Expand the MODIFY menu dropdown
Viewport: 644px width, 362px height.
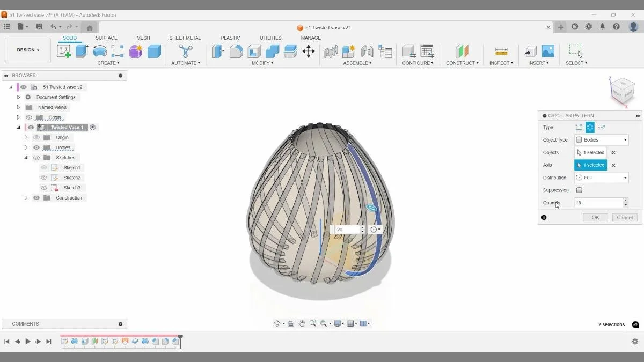[x=262, y=63]
